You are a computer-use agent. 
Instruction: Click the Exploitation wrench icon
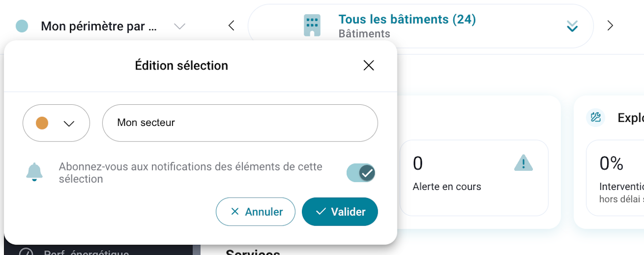click(x=596, y=117)
